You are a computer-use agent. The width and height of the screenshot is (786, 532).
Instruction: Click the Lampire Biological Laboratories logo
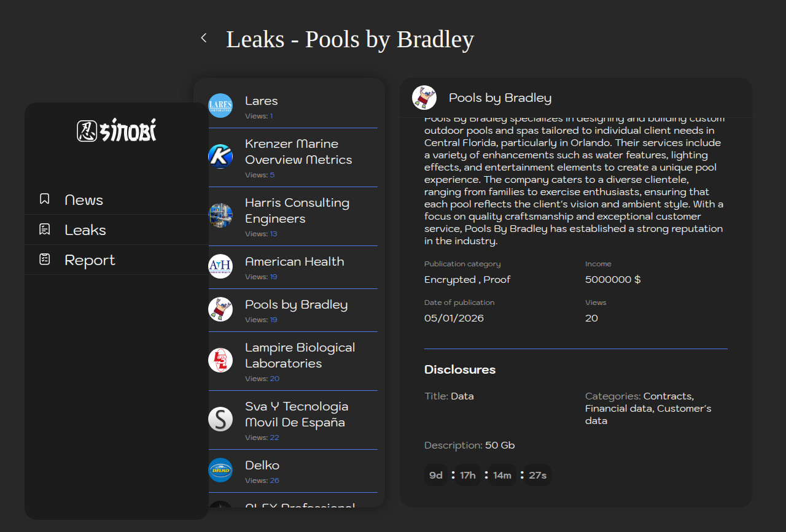point(220,360)
